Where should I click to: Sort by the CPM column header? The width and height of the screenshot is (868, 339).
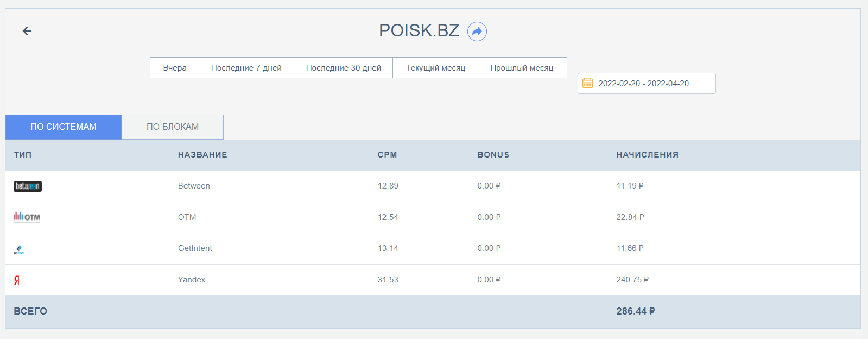tap(387, 155)
